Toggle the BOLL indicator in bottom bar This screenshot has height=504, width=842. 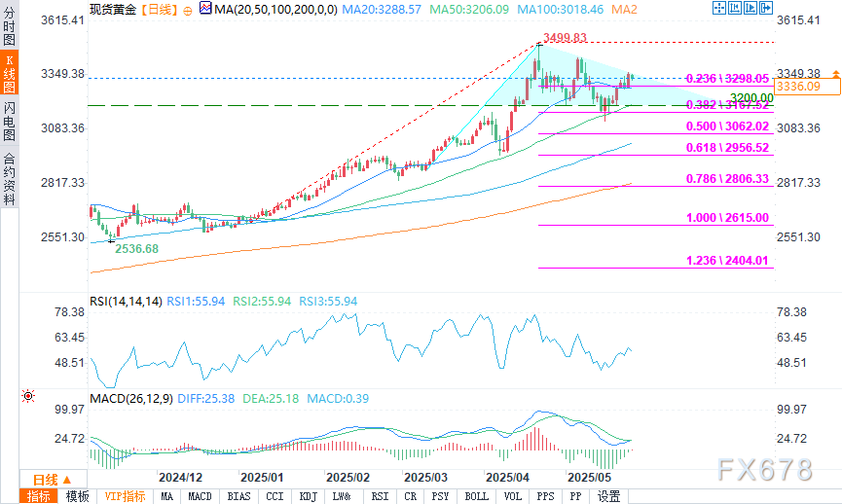tap(477, 496)
